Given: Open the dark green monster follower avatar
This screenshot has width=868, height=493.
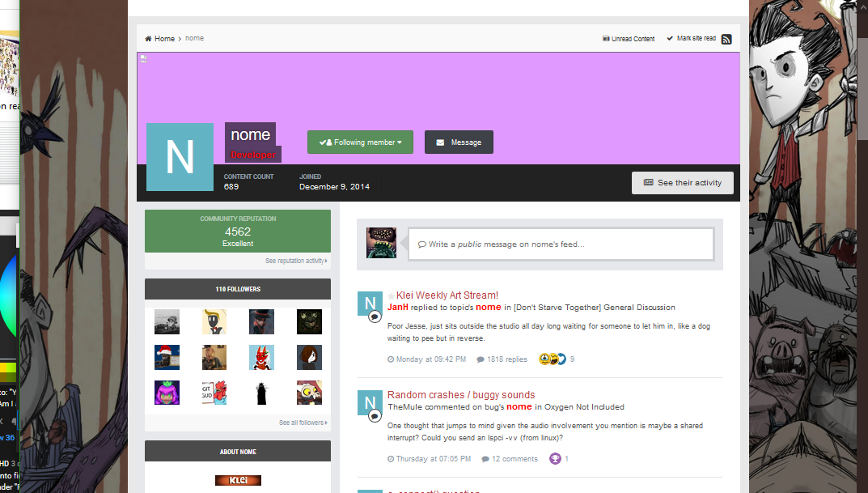Looking at the screenshot, I should pos(309,322).
